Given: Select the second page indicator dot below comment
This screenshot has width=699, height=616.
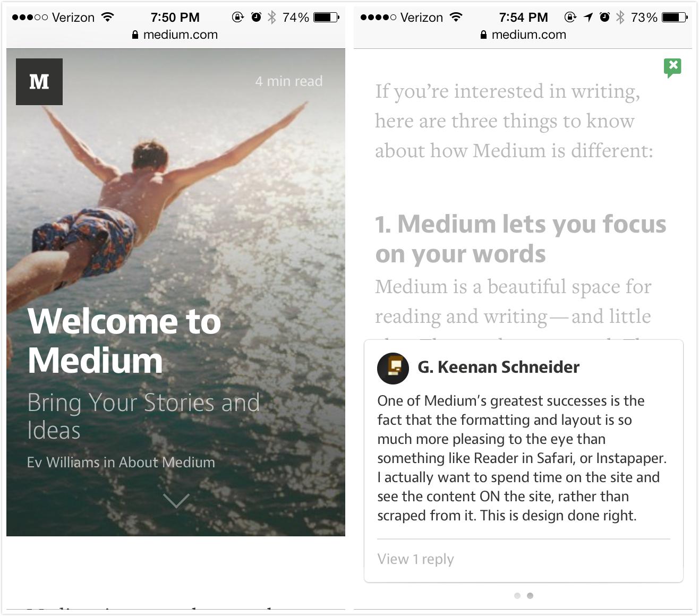Looking at the screenshot, I should pos(530,596).
